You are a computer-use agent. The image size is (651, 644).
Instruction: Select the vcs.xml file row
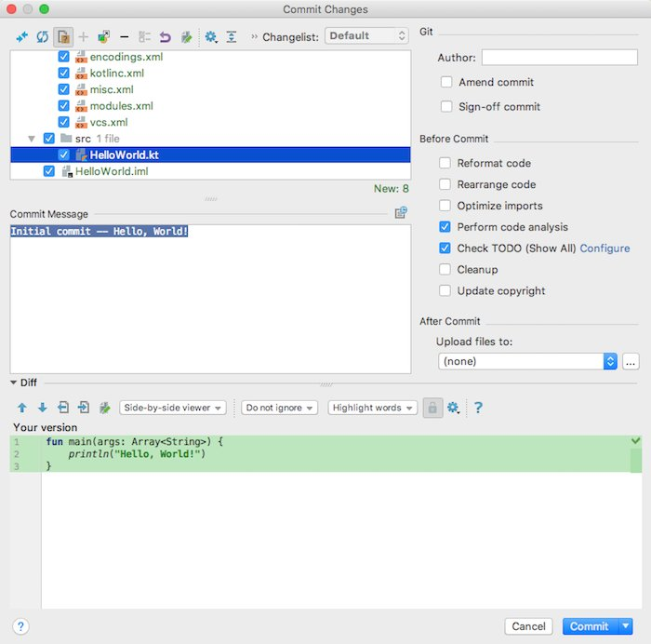tap(210, 122)
